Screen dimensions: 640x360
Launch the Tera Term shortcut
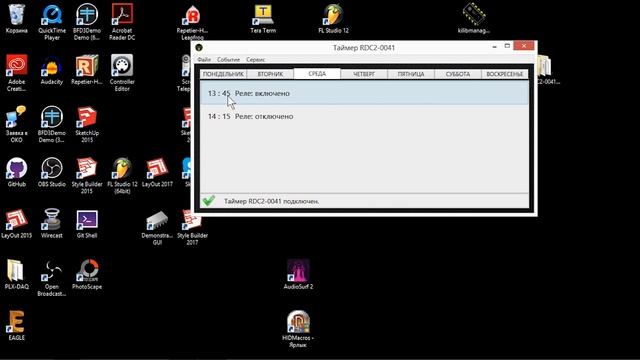(x=263, y=16)
